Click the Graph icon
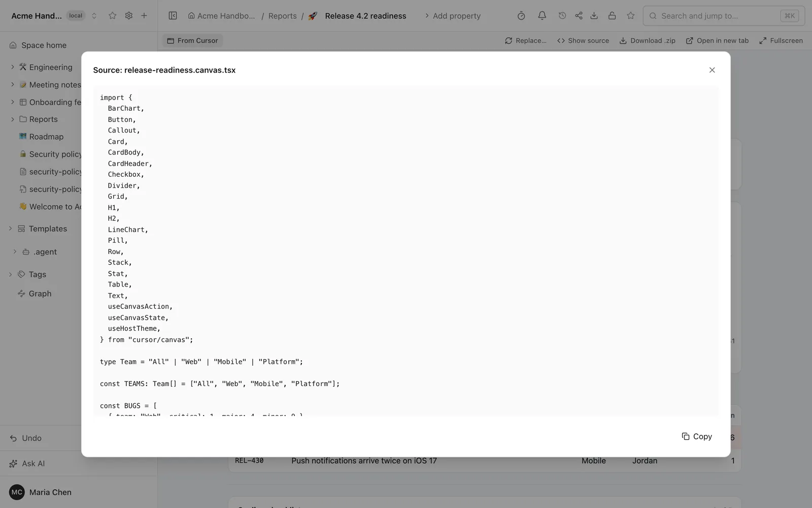The image size is (812, 508). pyautogui.click(x=21, y=294)
